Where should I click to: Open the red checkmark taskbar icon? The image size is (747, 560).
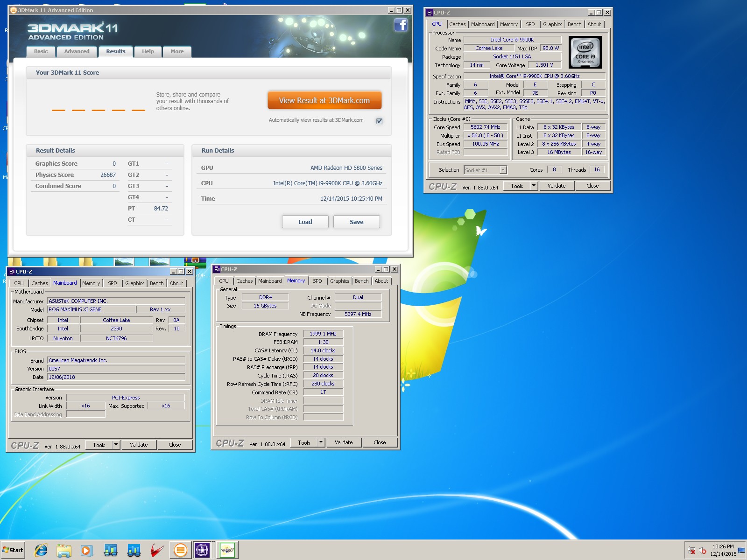(157, 550)
